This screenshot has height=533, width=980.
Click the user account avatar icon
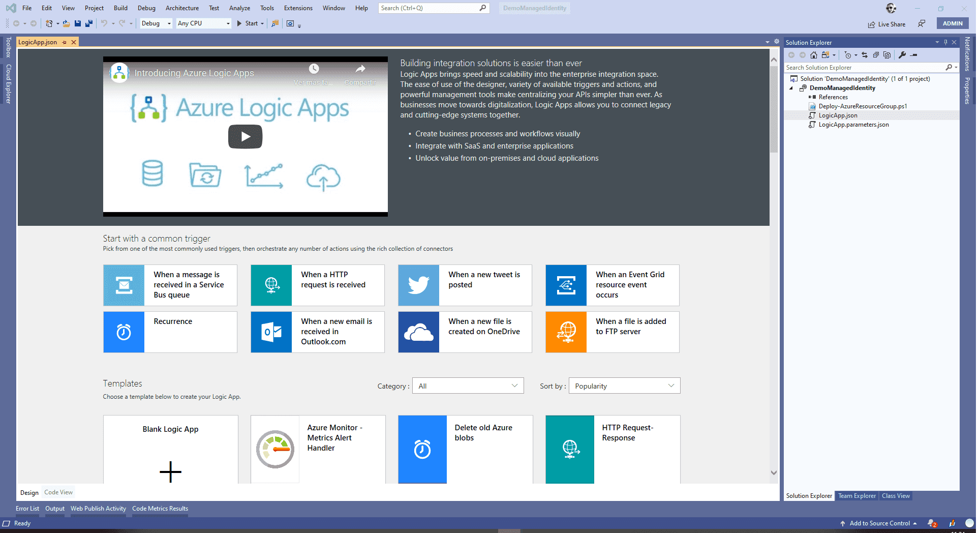891,8
